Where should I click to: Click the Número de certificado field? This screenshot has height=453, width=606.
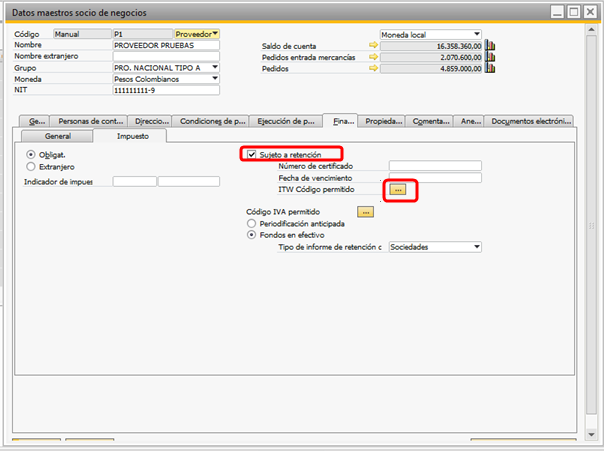pyautogui.click(x=434, y=166)
